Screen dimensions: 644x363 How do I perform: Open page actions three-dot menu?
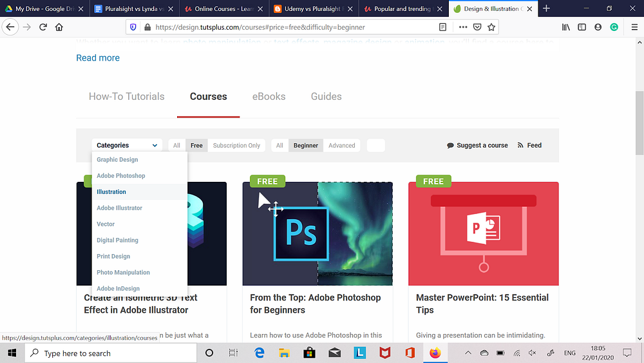pyautogui.click(x=463, y=27)
